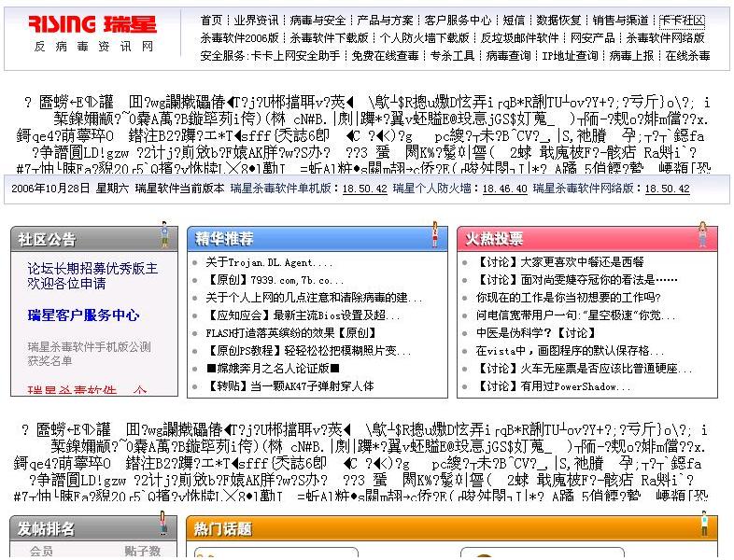Click the 热门话题 panel title
Screen dimensions: 734x560
click(223, 529)
